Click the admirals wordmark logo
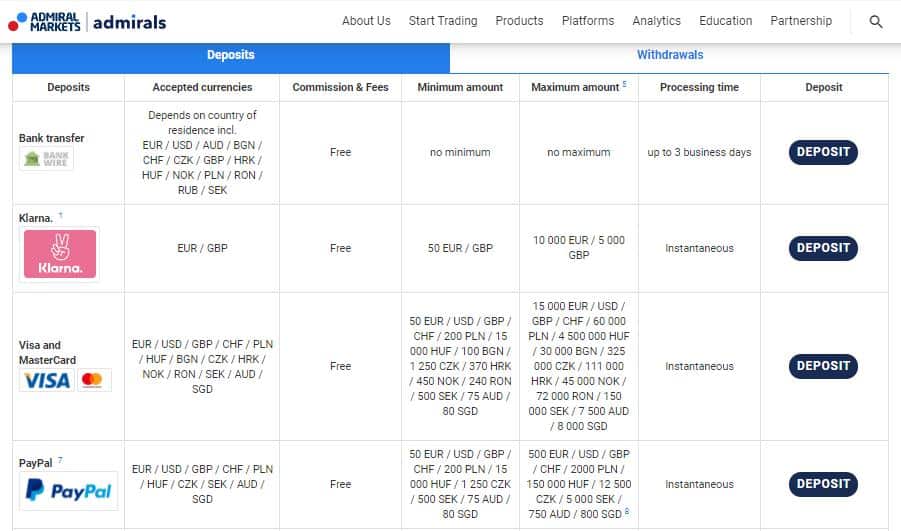901x531 pixels. pos(129,22)
